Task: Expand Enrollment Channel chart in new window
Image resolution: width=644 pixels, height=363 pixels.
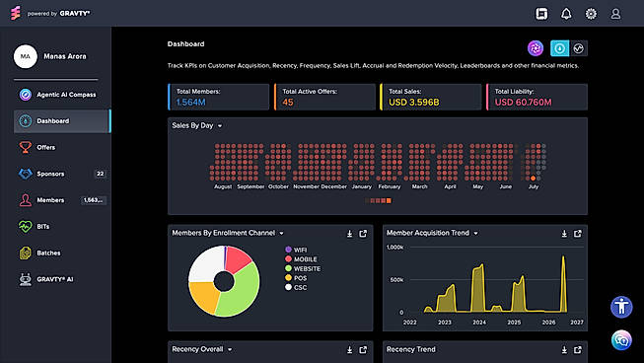Action: (x=363, y=233)
